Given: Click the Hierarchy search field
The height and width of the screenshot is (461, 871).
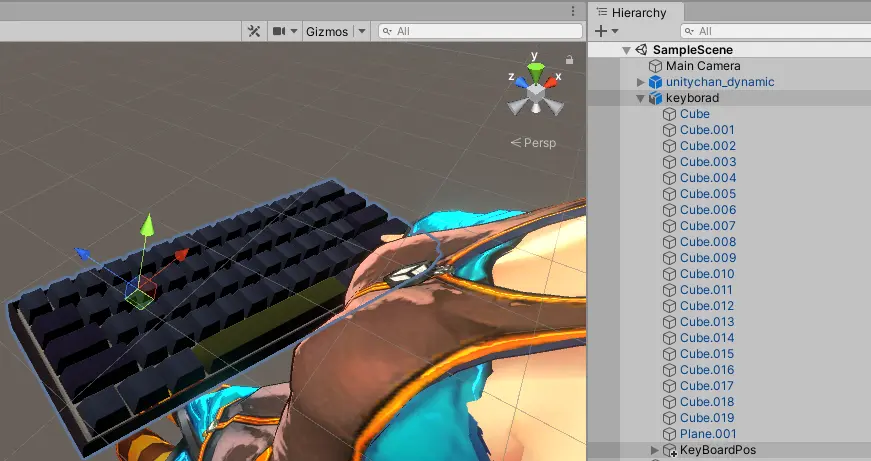Looking at the screenshot, I should [x=775, y=31].
